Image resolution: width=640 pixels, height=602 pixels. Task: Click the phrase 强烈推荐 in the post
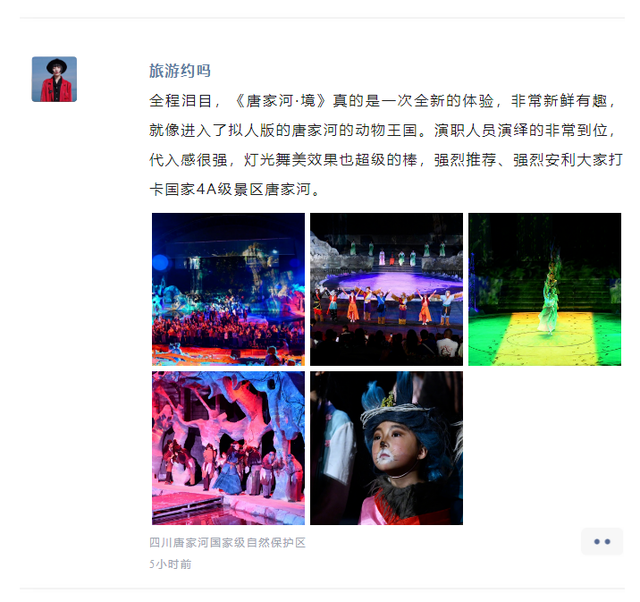tap(465, 160)
